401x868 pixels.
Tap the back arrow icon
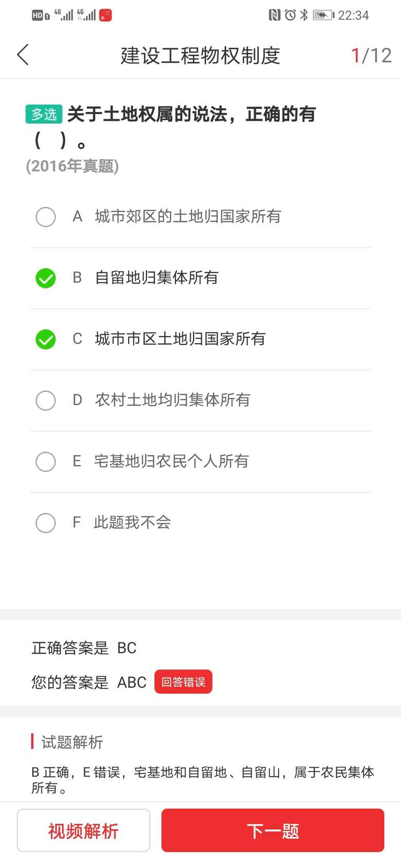(x=23, y=55)
